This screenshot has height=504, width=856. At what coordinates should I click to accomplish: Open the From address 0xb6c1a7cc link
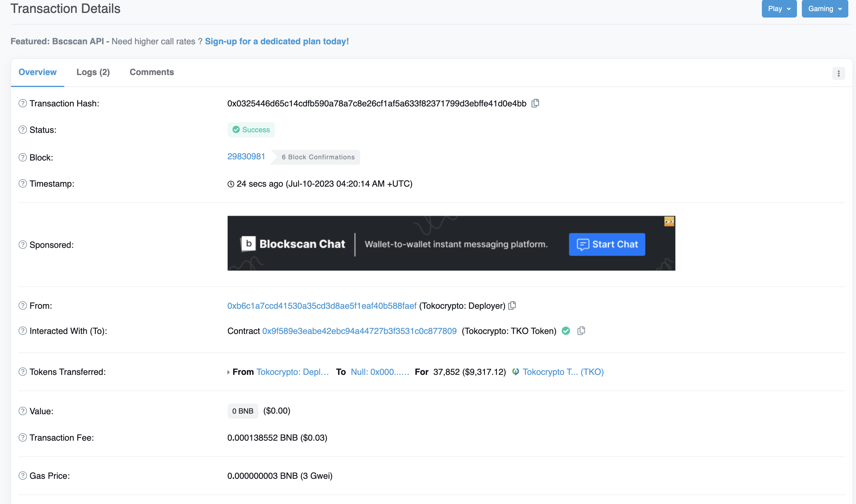[322, 306]
